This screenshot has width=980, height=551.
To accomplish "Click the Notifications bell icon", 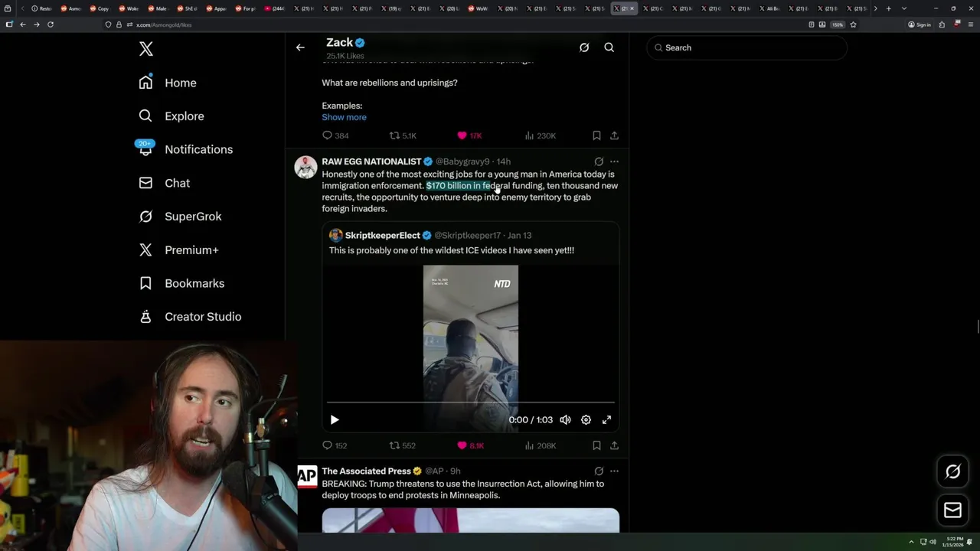I will [x=145, y=150].
